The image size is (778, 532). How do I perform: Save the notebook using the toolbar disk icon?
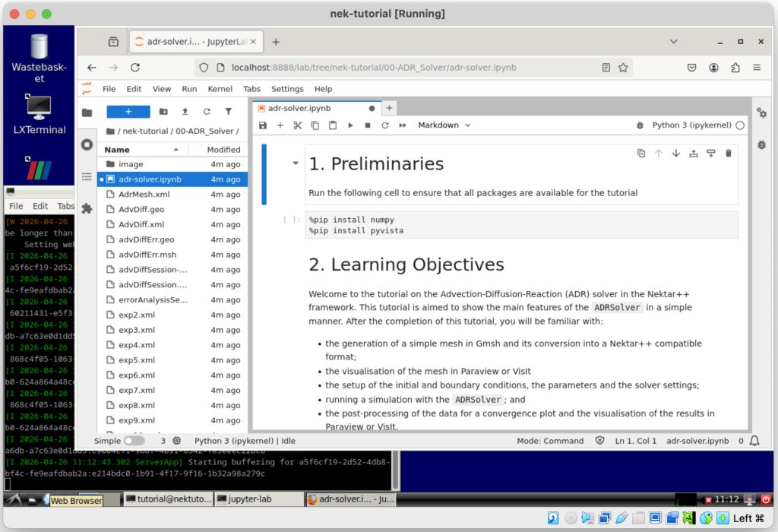tap(263, 125)
